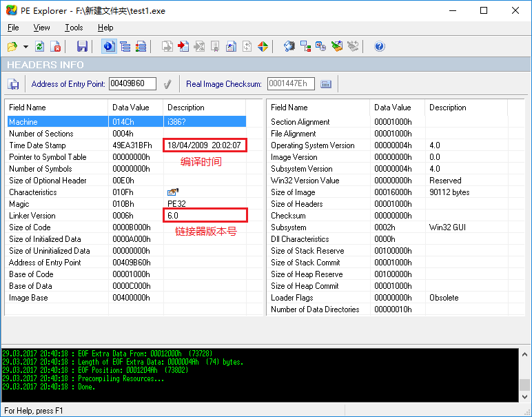Screen dimensions: 532x417
Task: Select the Section Alignment row
Action: (389, 121)
